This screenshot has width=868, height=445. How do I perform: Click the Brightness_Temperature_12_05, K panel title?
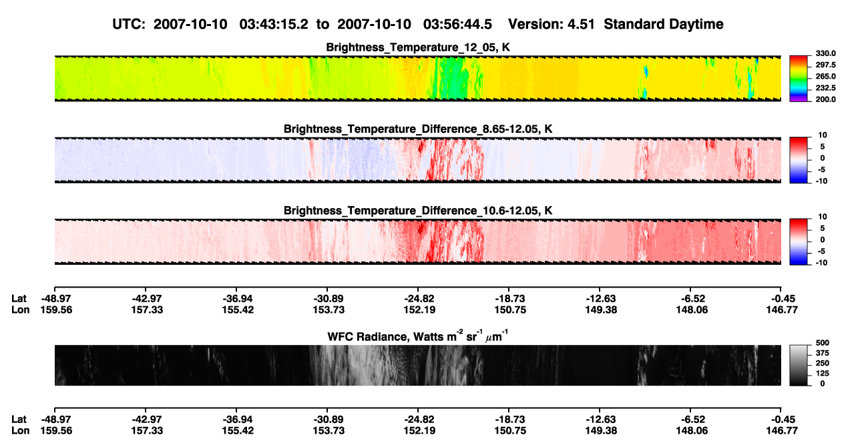pyautogui.click(x=418, y=47)
